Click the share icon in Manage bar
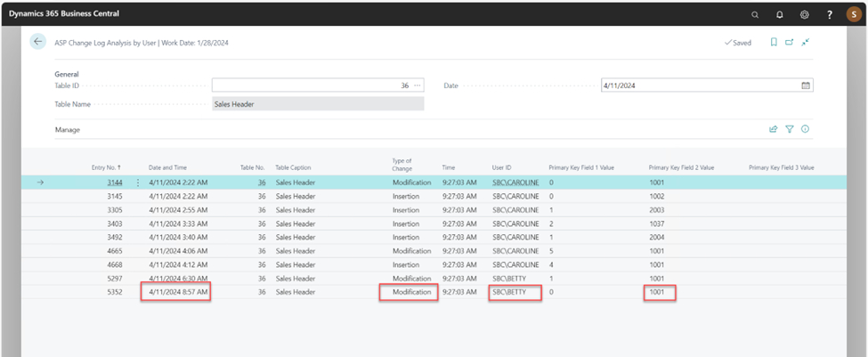Image resolution: width=868 pixels, height=357 pixels. pyautogui.click(x=774, y=129)
